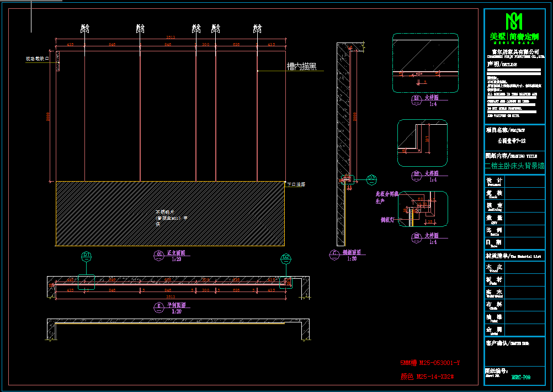The height and width of the screenshot is (392, 553).
Task: Click the green MSM company logo
Action: click(514, 22)
